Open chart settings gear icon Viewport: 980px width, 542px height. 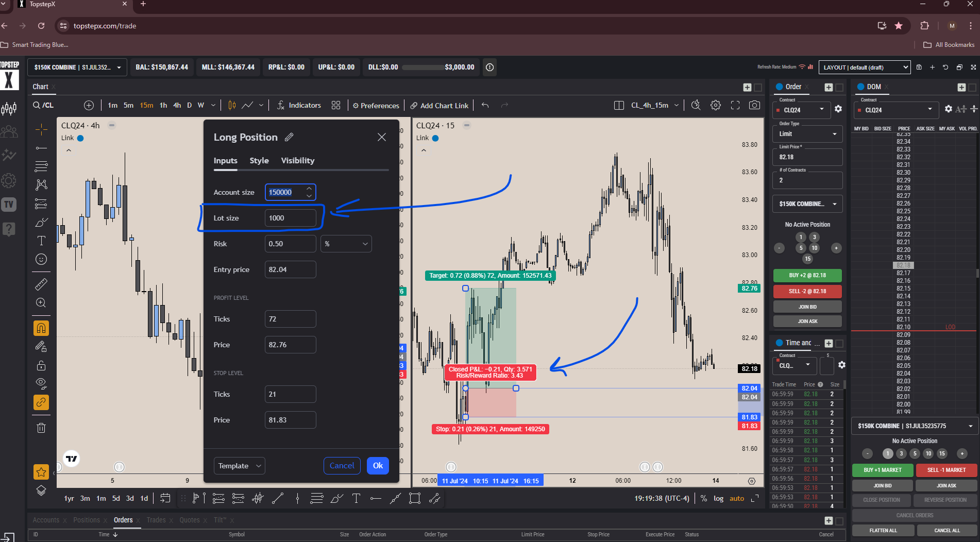point(716,105)
